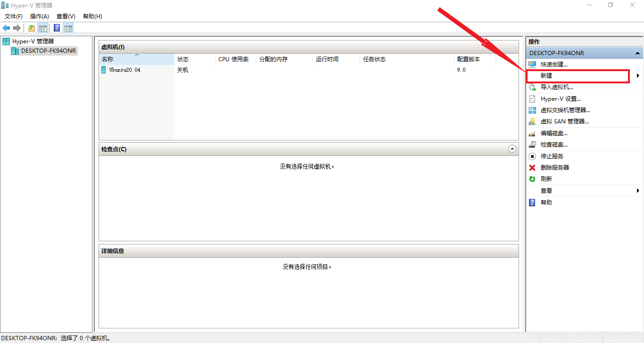
Task: Click the 没有选择任何虚拟机。 message
Action: pos(307,166)
